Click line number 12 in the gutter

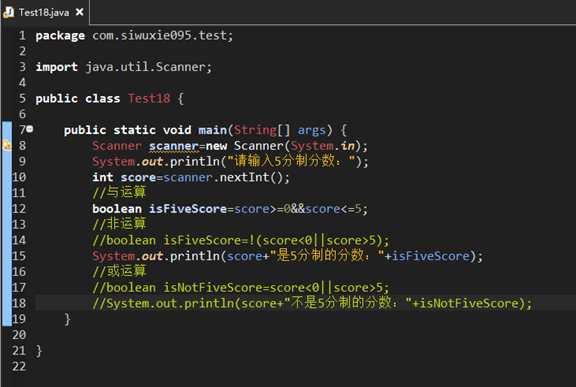pos(19,209)
